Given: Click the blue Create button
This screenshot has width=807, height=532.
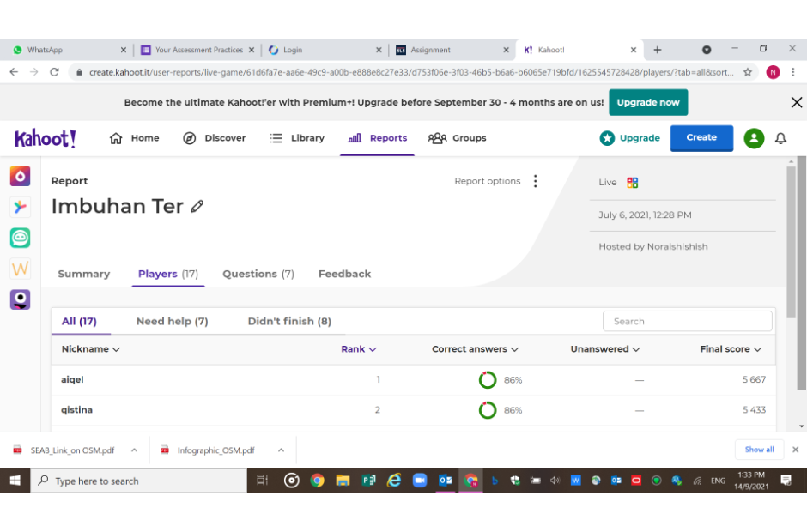Looking at the screenshot, I should (701, 137).
